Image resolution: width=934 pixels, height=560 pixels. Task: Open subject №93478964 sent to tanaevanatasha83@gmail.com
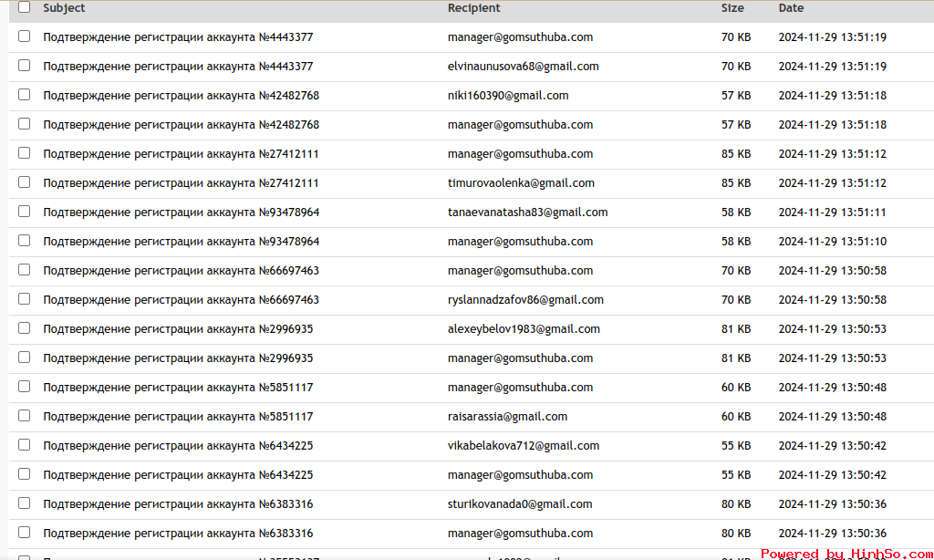(x=182, y=213)
